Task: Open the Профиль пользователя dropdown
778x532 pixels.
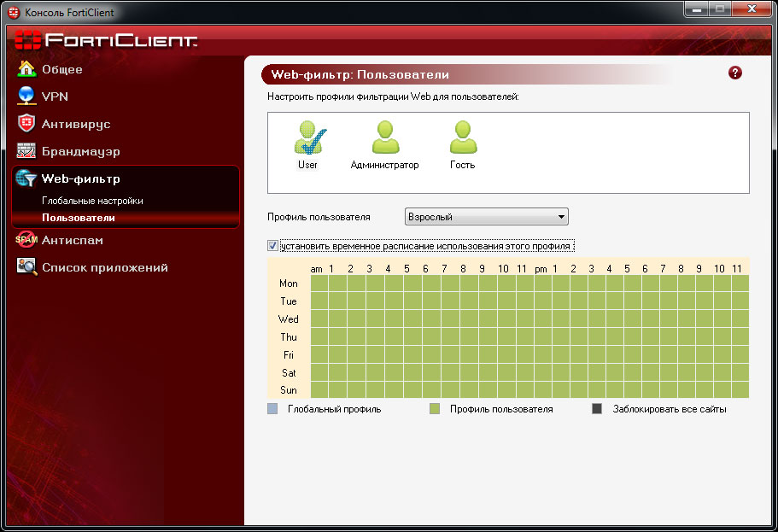Action: coord(486,217)
